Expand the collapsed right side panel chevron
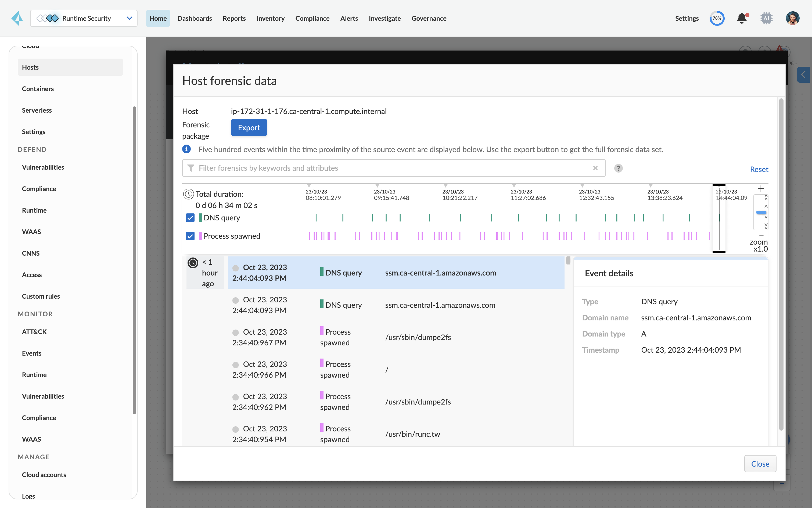 click(803, 75)
